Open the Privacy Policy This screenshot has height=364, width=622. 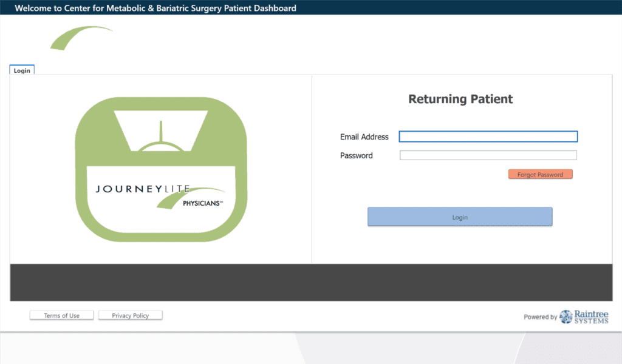point(130,315)
